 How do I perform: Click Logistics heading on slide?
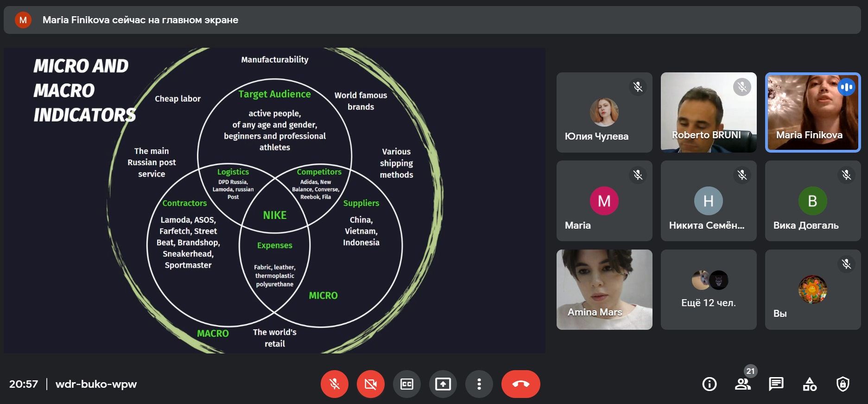[233, 172]
